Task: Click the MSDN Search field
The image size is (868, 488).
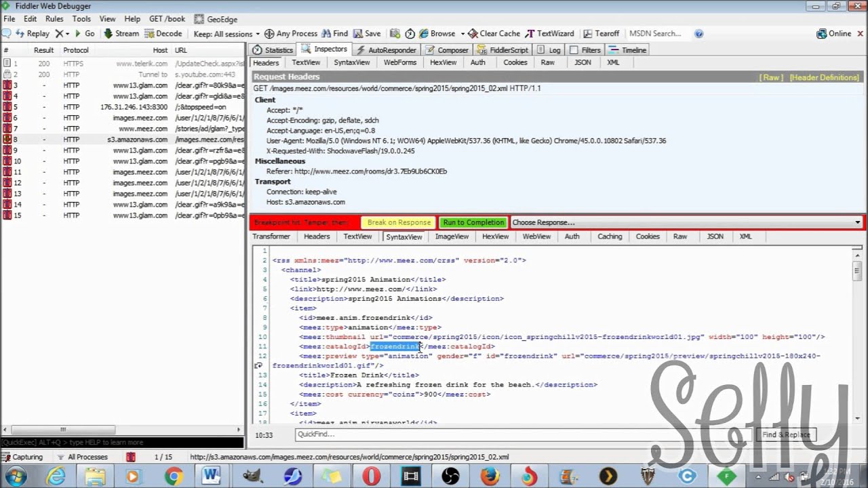Action: click(x=658, y=33)
